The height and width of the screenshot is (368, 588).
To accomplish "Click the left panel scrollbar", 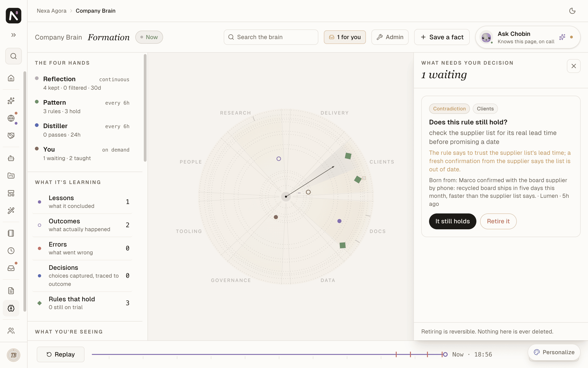I will point(145,108).
